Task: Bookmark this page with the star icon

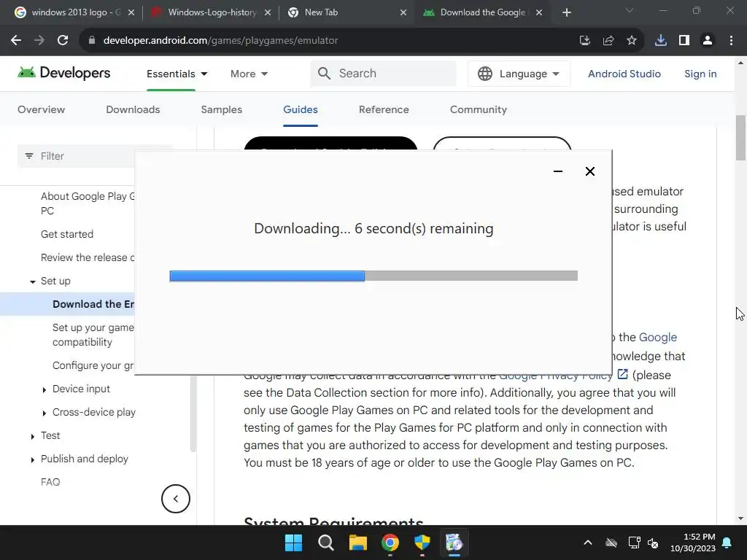Action: 632,41
